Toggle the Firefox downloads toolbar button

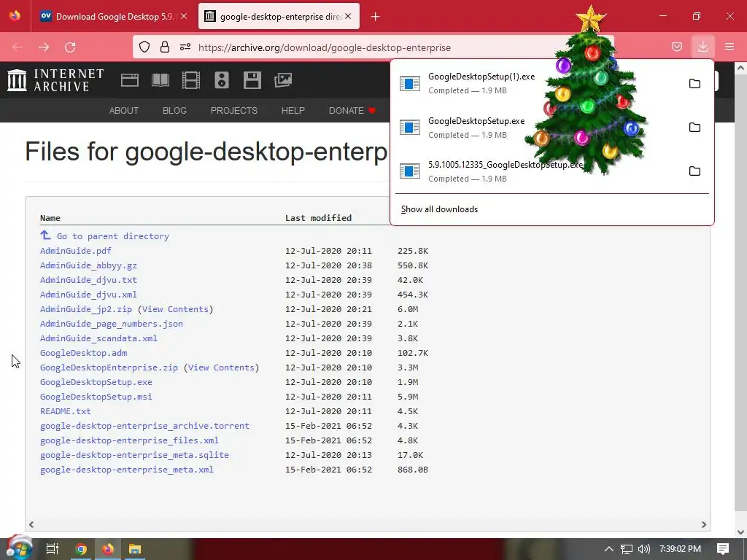pos(703,47)
